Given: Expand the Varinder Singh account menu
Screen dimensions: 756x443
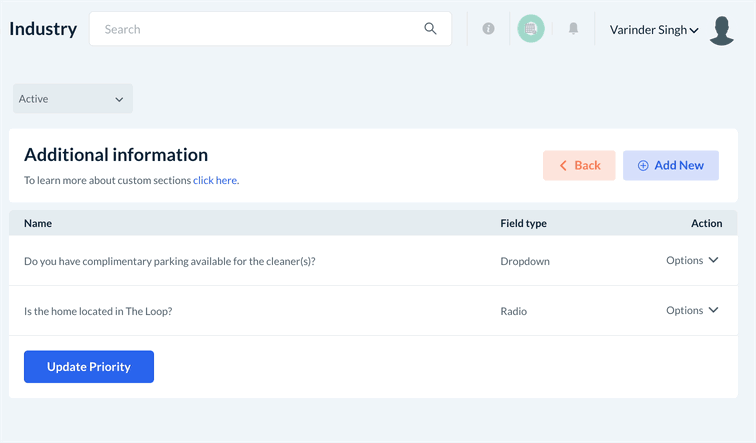Looking at the screenshot, I should (654, 30).
